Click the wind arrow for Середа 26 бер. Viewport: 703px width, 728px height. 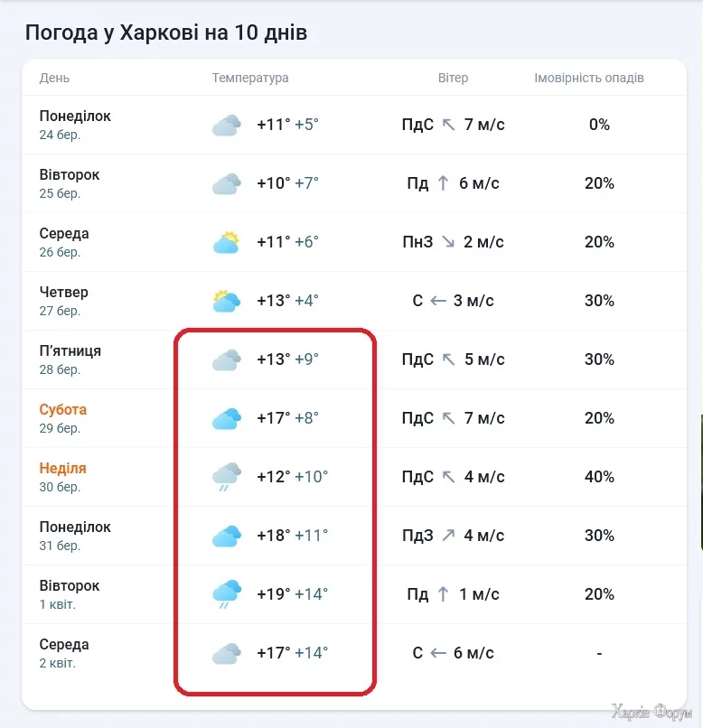click(x=449, y=242)
